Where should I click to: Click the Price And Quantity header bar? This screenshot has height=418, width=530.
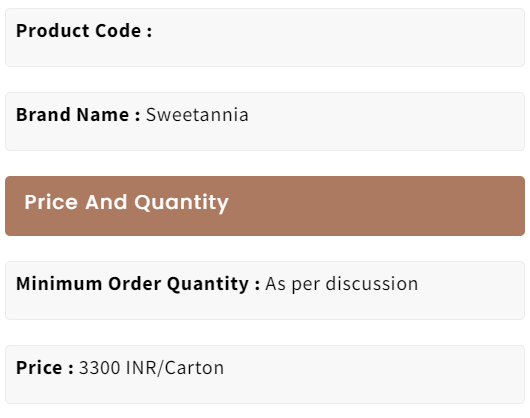tap(265, 206)
